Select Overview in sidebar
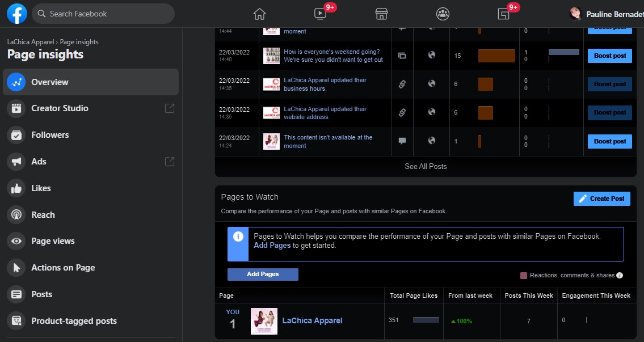This screenshot has width=644, height=342. 91,82
